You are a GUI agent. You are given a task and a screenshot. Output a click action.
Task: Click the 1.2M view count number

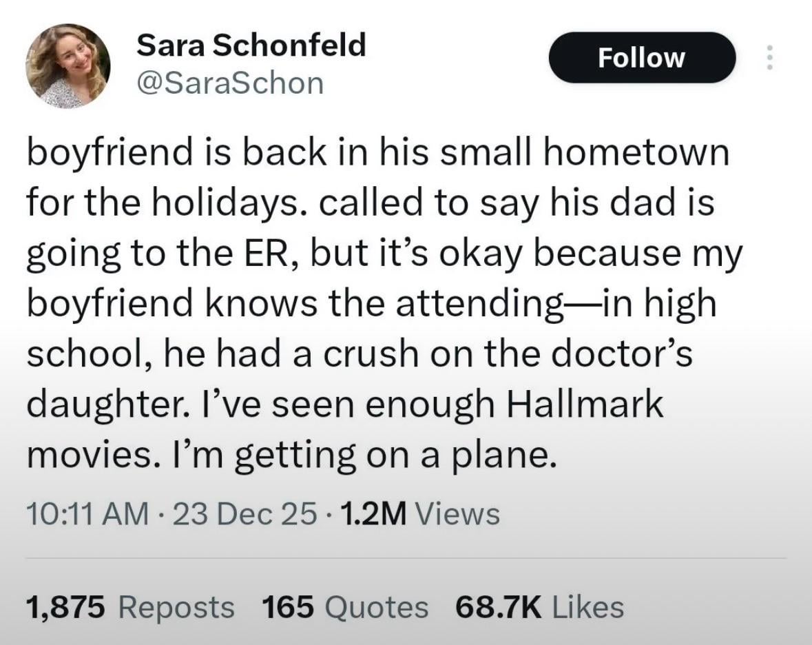375,513
